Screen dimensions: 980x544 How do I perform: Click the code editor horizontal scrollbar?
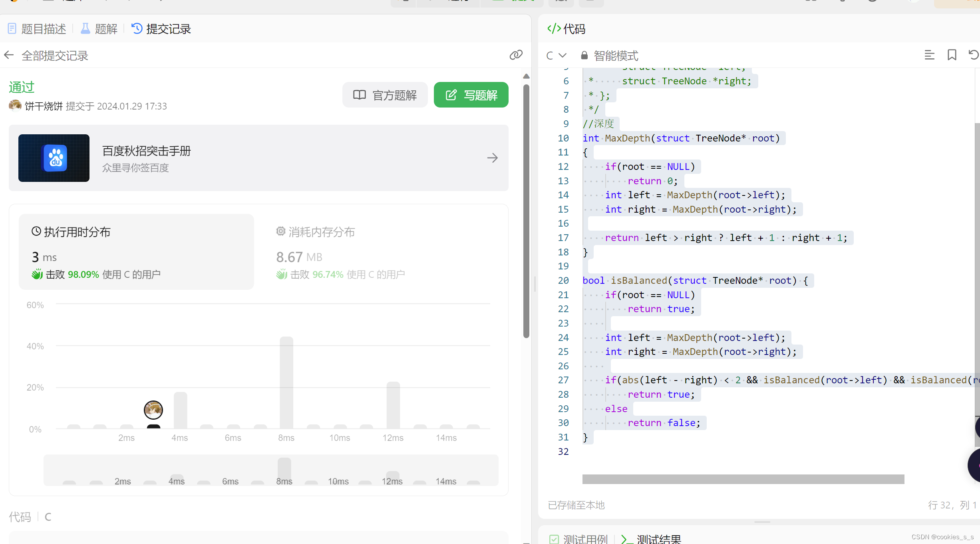(743, 479)
